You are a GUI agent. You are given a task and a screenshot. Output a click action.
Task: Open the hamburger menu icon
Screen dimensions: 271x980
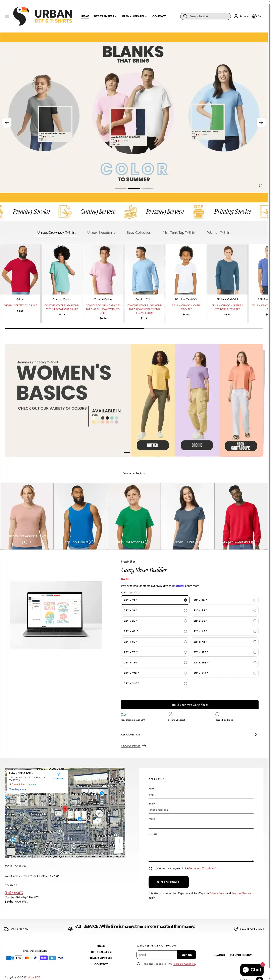(7, 16)
